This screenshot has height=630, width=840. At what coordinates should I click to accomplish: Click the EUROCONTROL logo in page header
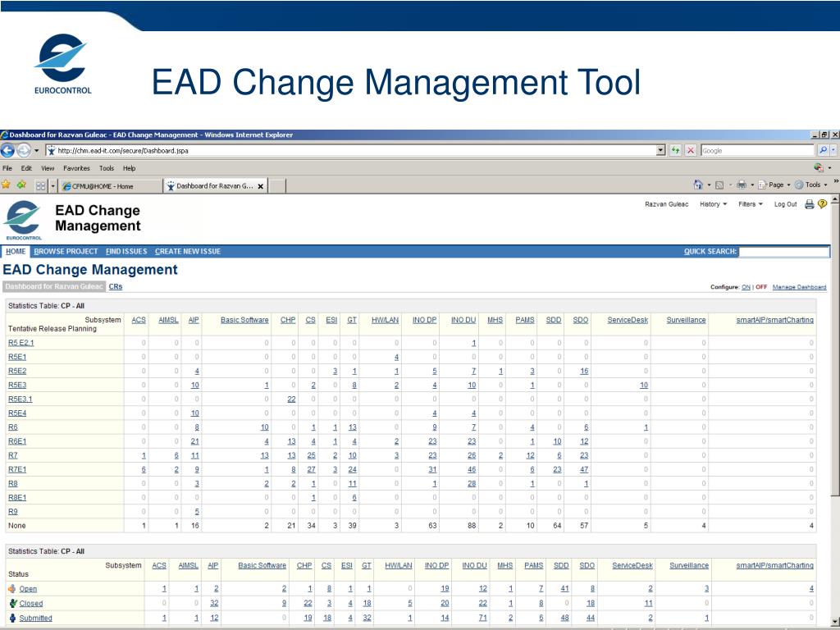[22, 220]
